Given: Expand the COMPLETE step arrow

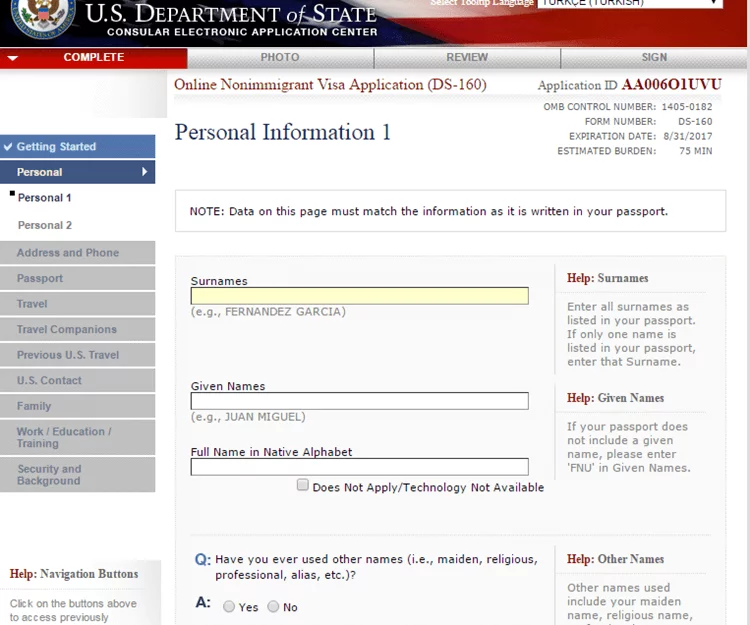Looking at the screenshot, I should point(12,58).
